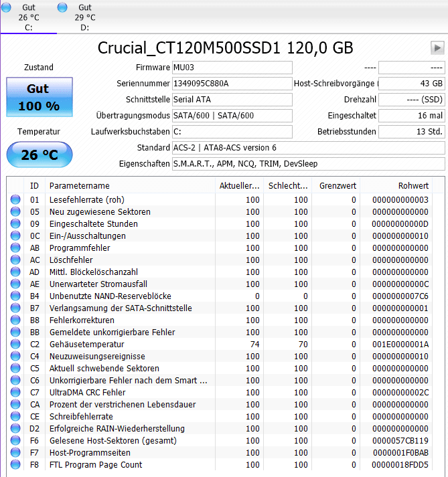Image resolution: width=448 pixels, height=477 pixels.
Task: Click status icon of Gehäusetemperatur row
Action: 15,344
